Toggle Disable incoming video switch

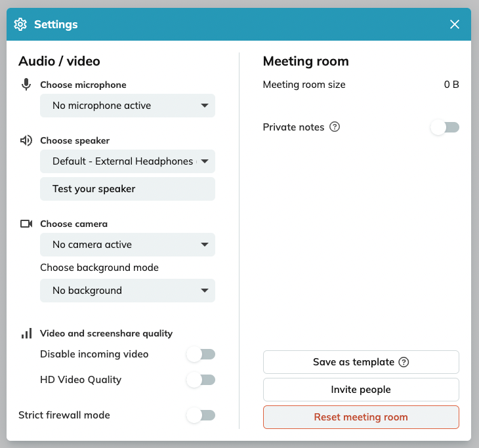pyautogui.click(x=201, y=354)
